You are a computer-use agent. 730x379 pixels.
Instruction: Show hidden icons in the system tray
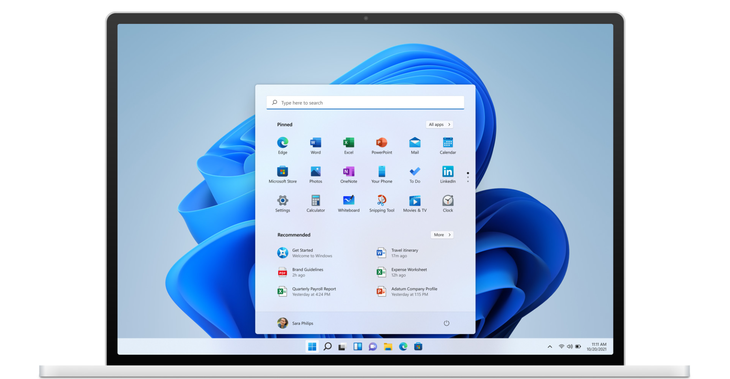(x=550, y=346)
